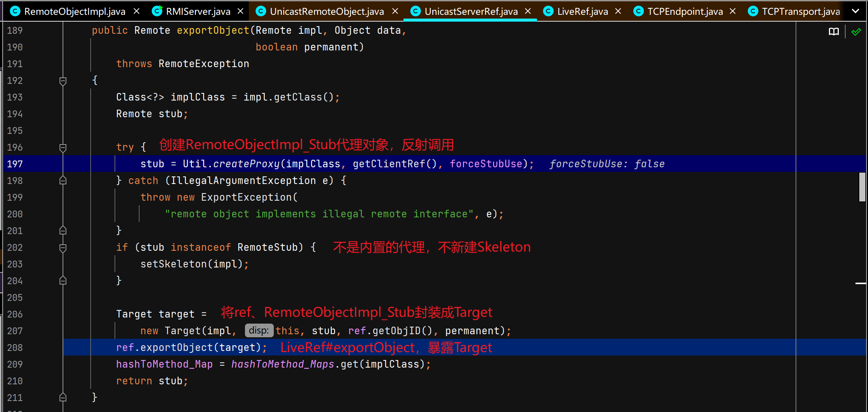Click the LiveRef.java tab class icon
This screenshot has height=412, width=868.
click(x=548, y=11)
